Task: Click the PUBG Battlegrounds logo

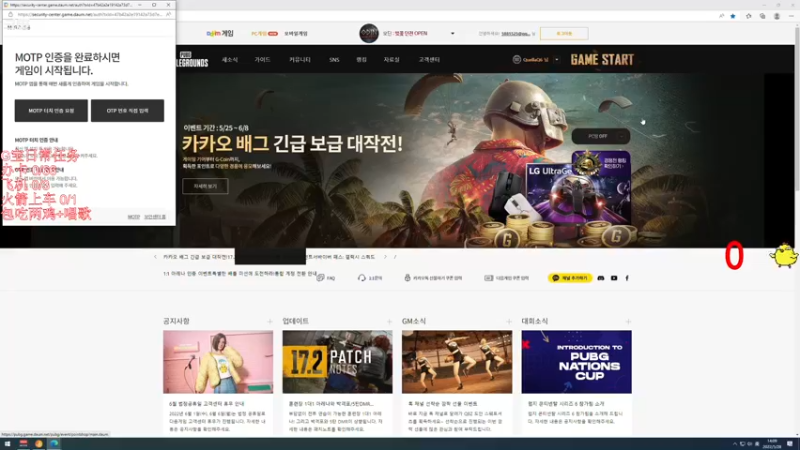Action: pos(192,60)
